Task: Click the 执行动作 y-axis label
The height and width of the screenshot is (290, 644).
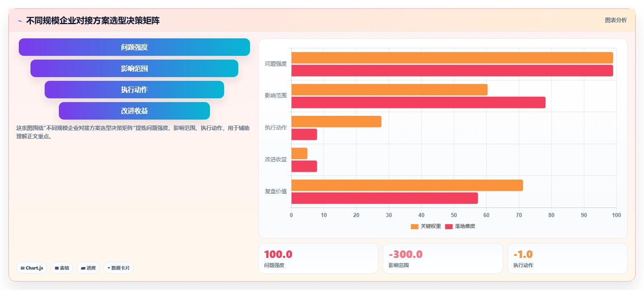Action: [276, 128]
